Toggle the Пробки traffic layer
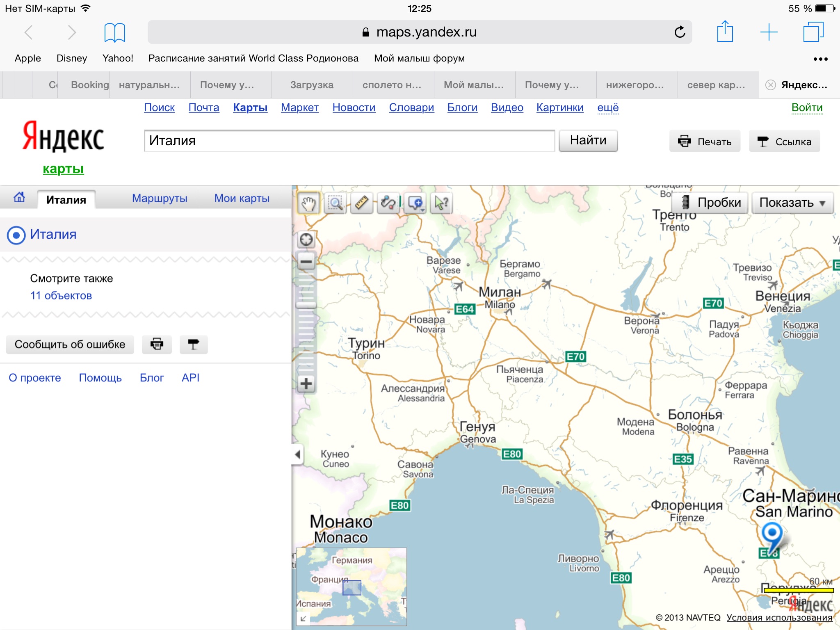 click(710, 203)
